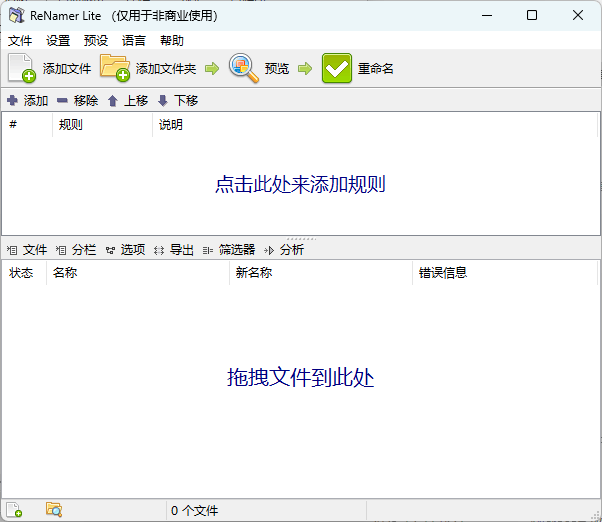Click the 添加文件夹 (Add Folder) icon

click(115, 68)
